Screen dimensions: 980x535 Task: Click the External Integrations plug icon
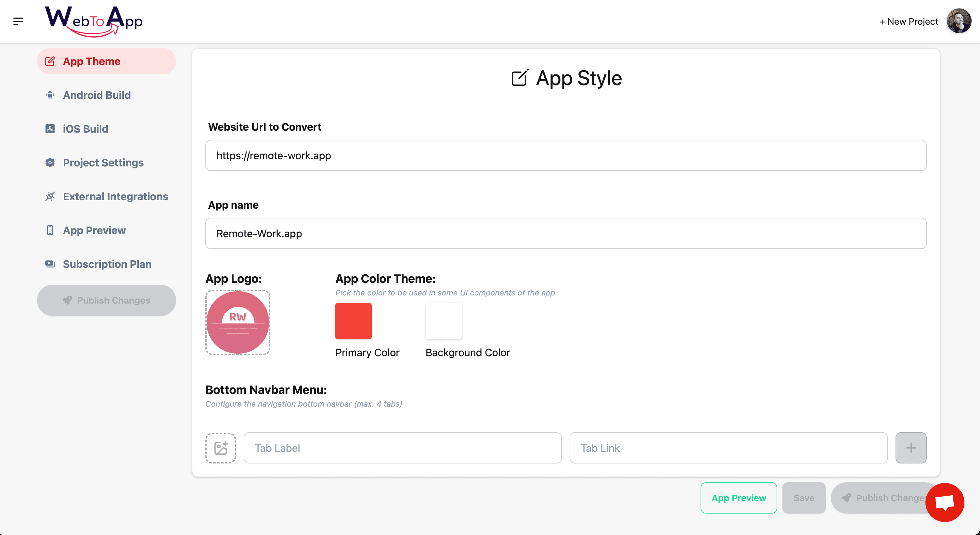point(50,196)
